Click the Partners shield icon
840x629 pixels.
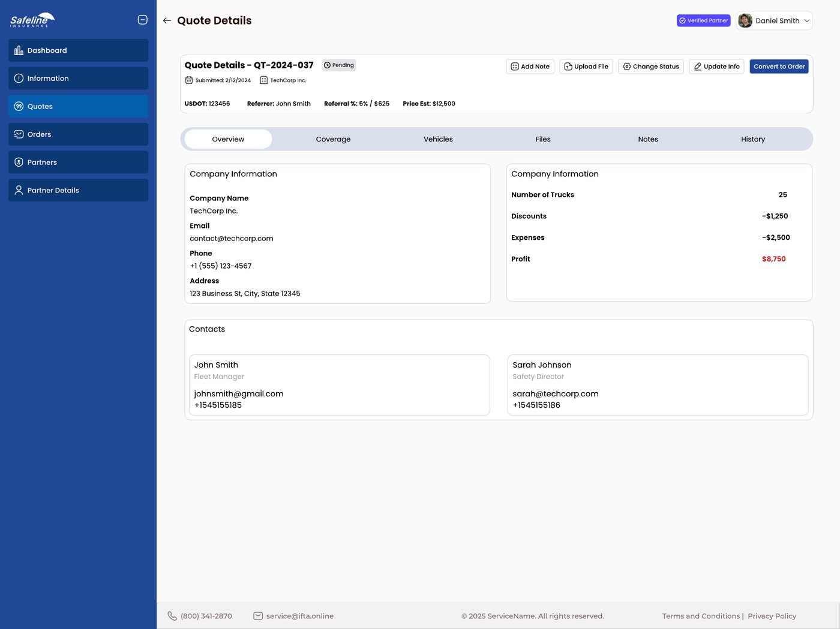click(x=19, y=162)
